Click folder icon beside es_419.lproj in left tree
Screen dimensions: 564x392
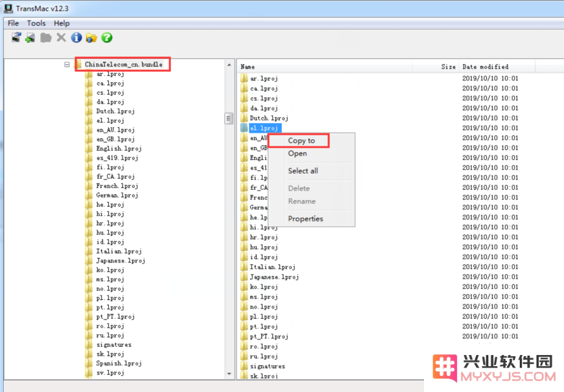click(89, 158)
